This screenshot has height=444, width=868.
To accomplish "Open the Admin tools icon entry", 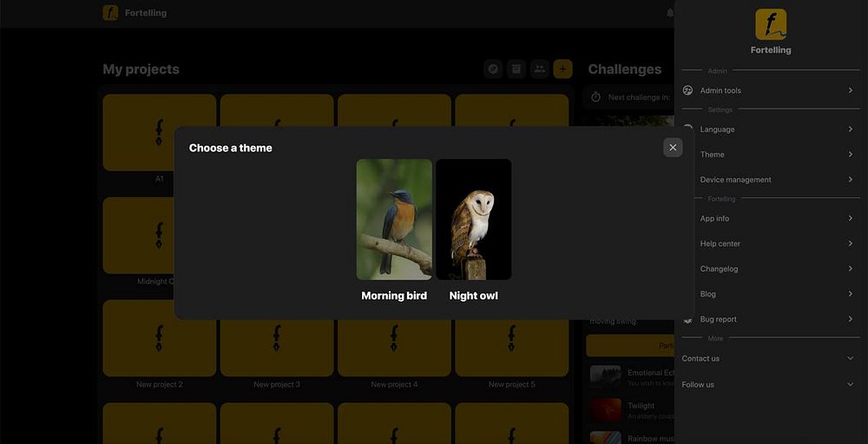I will 688,90.
